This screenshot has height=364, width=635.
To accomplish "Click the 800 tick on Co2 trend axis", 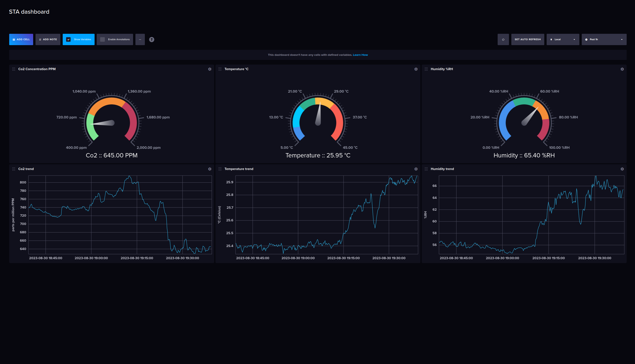I will (23, 182).
